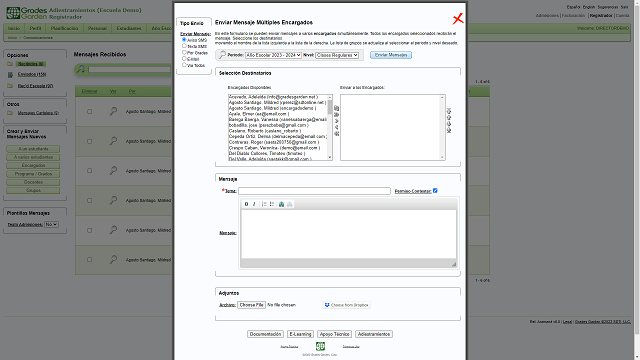Viewport: 640px width, 360px height.
Task: Click inside the Mensaje editor text area
Action: pyautogui.click(x=349, y=234)
